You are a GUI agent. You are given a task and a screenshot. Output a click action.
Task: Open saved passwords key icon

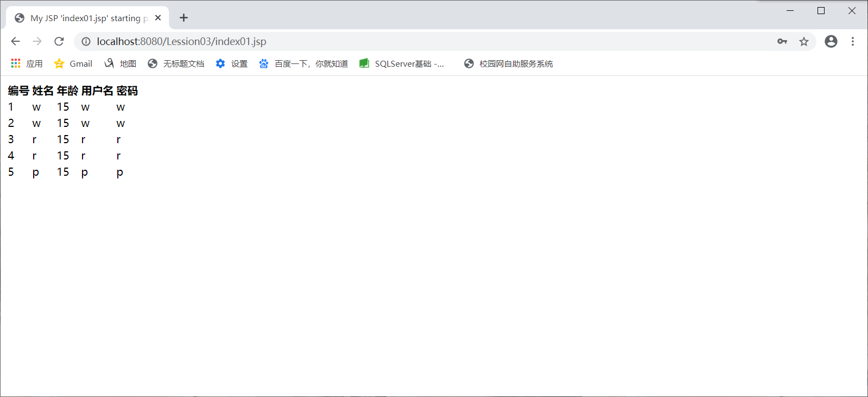click(782, 41)
